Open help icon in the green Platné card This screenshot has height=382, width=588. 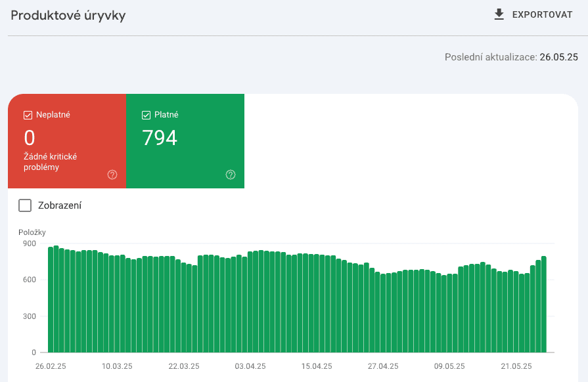231,175
